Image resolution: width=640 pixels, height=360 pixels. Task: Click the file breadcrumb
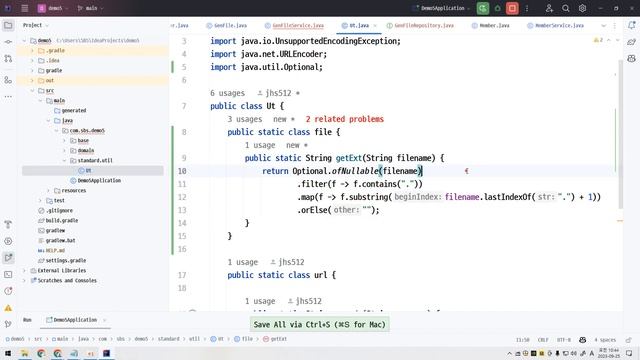coord(244,339)
